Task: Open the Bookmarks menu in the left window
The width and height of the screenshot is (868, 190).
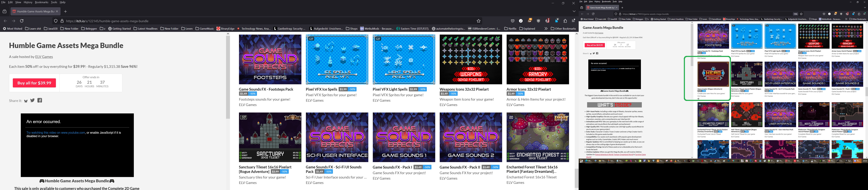Action: 42,2
